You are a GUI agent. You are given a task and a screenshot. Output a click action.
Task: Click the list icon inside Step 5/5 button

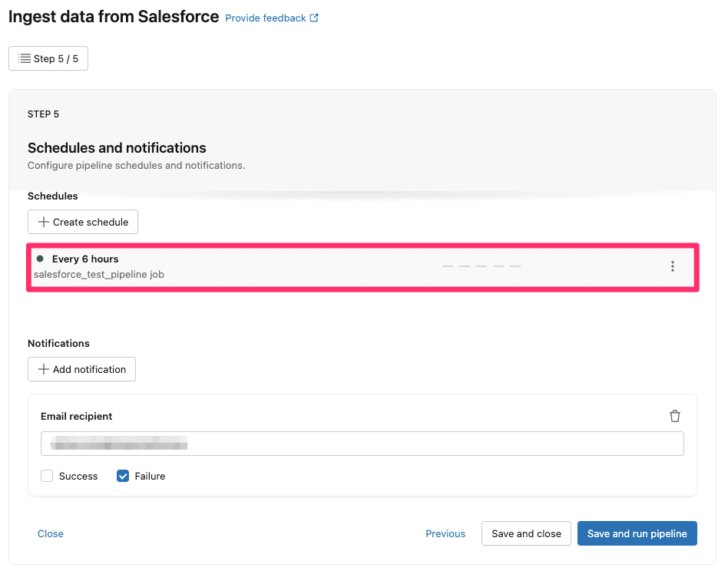(x=24, y=58)
